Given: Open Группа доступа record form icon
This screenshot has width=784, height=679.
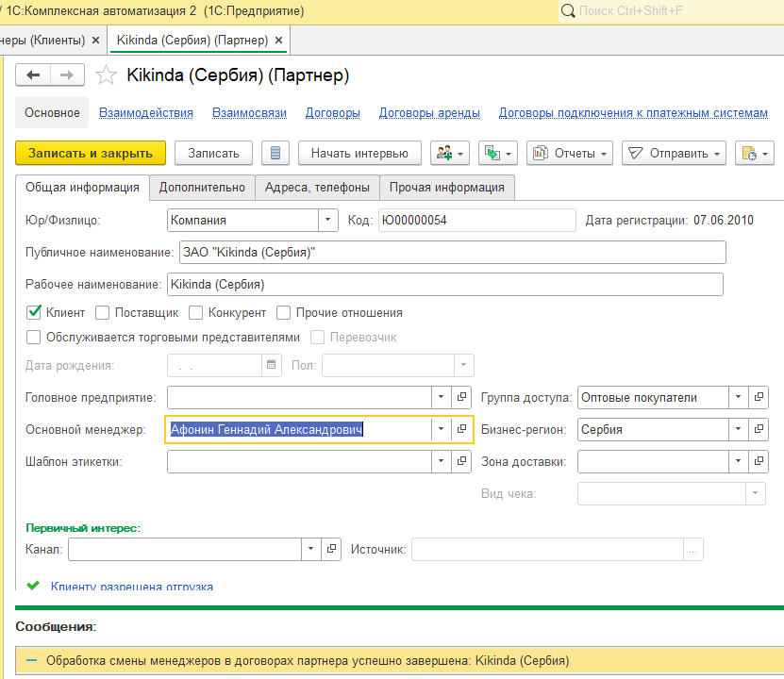Looking at the screenshot, I should (759, 397).
